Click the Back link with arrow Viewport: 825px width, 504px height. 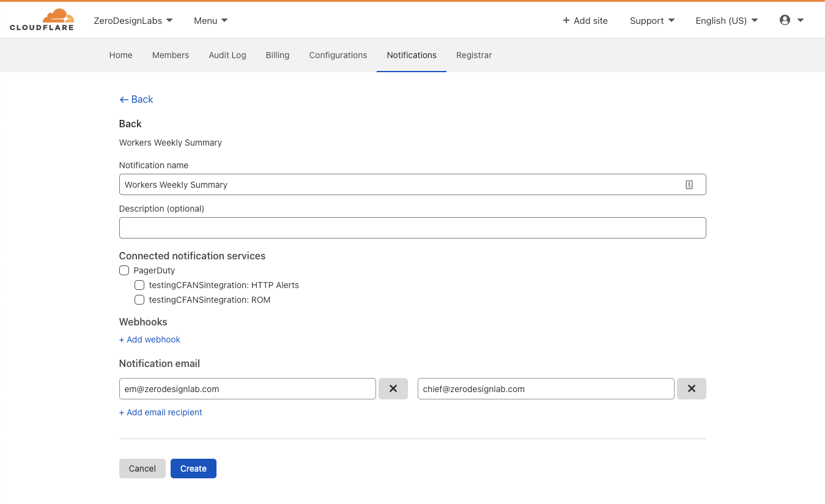click(x=136, y=100)
